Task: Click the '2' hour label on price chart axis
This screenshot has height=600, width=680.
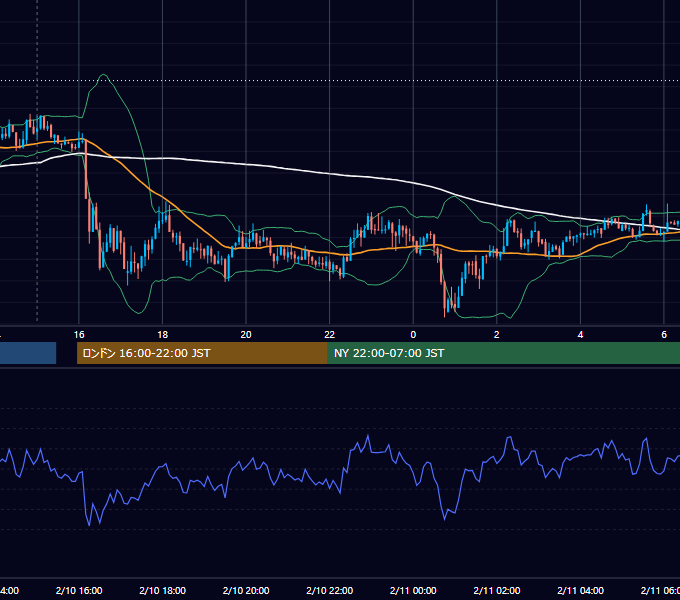Action: click(x=497, y=334)
